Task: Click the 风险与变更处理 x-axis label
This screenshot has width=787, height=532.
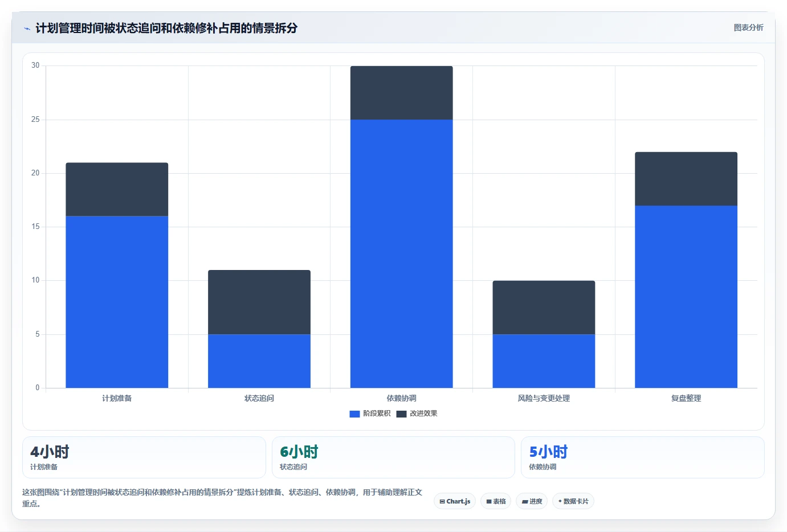Action: click(x=544, y=398)
